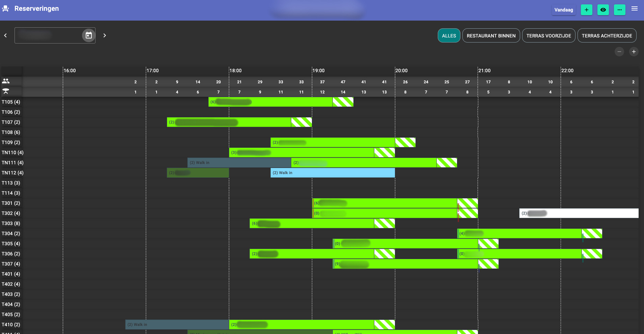Image resolution: width=644 pixels, height=334 pixels.
Task: Open the Walk in block on T410
Action: coord(177,325)
